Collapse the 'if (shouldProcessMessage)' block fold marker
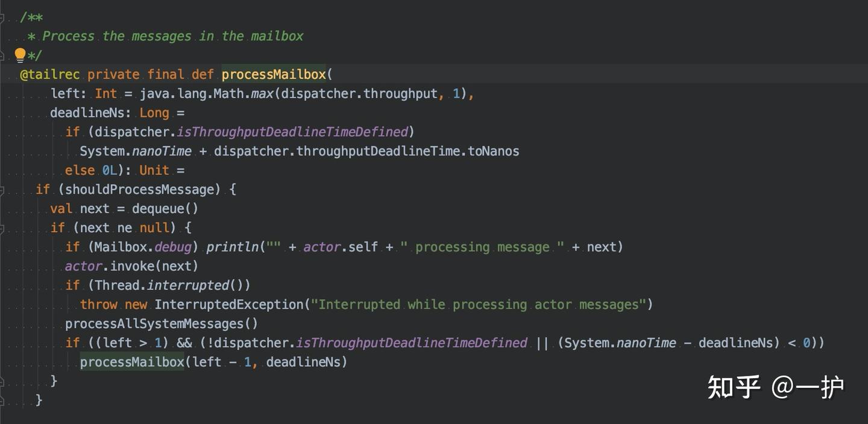The height and width of the screenshot is (424, 868). [x=2, y=190]
